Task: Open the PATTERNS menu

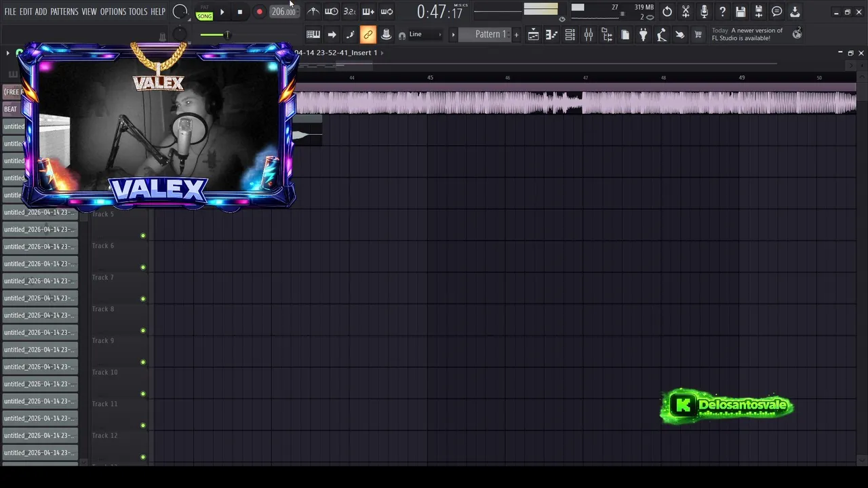Action: pyautogui.click(x=64, y=12)
